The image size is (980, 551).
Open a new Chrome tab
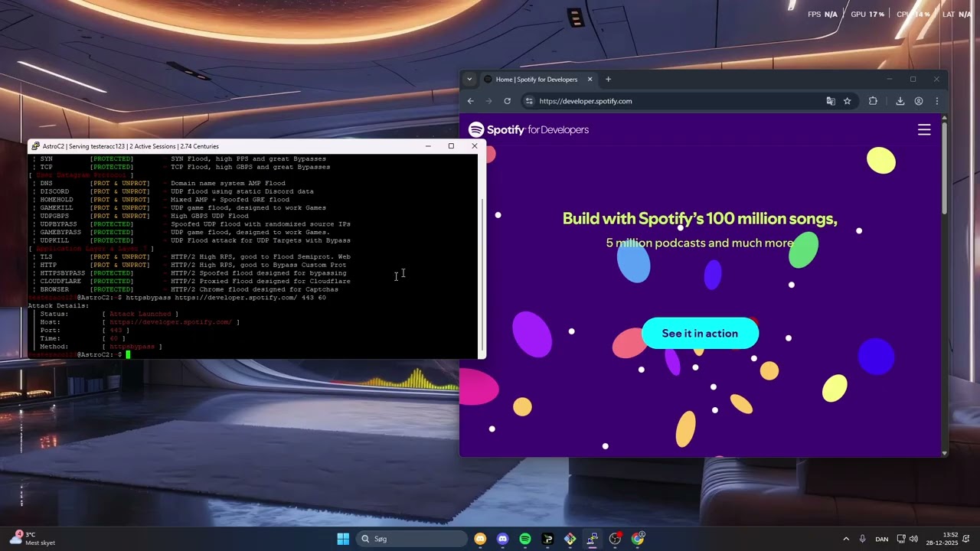(609, 80)
